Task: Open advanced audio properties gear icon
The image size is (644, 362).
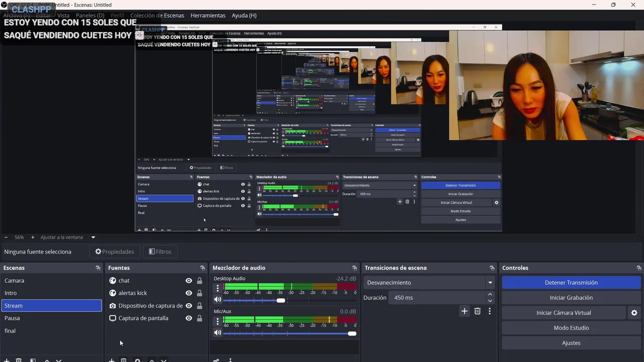Action: coord(216,360)
